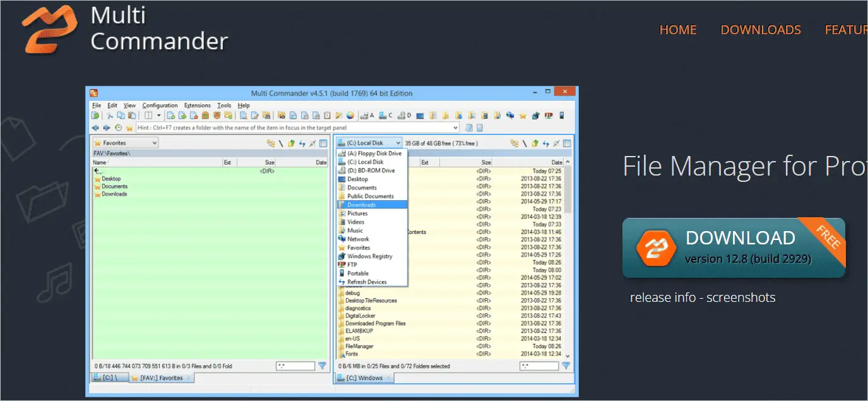Open the (C:) Local Disk drive dropdown
This screenshot has width=868, height=401.
369,143
